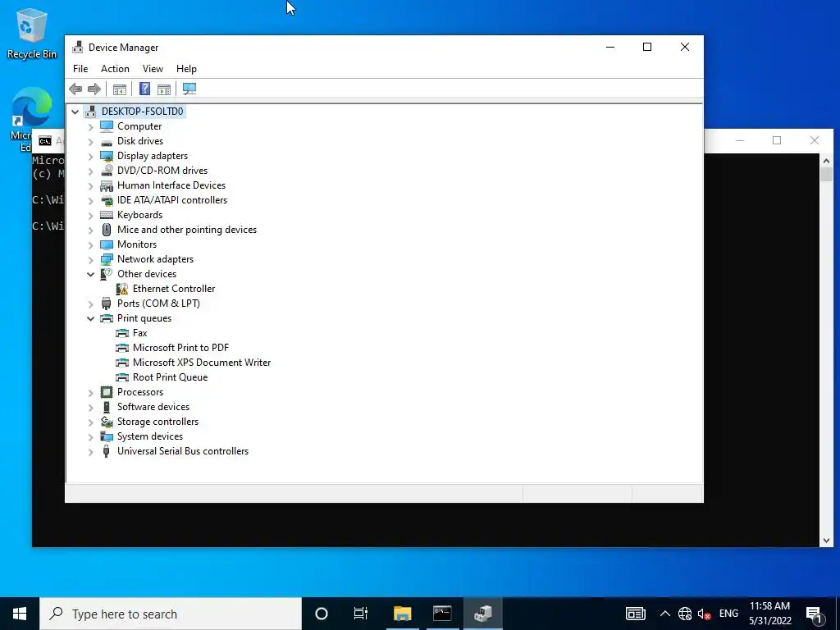
Task: Open the View menu
Action: (153, 69)
